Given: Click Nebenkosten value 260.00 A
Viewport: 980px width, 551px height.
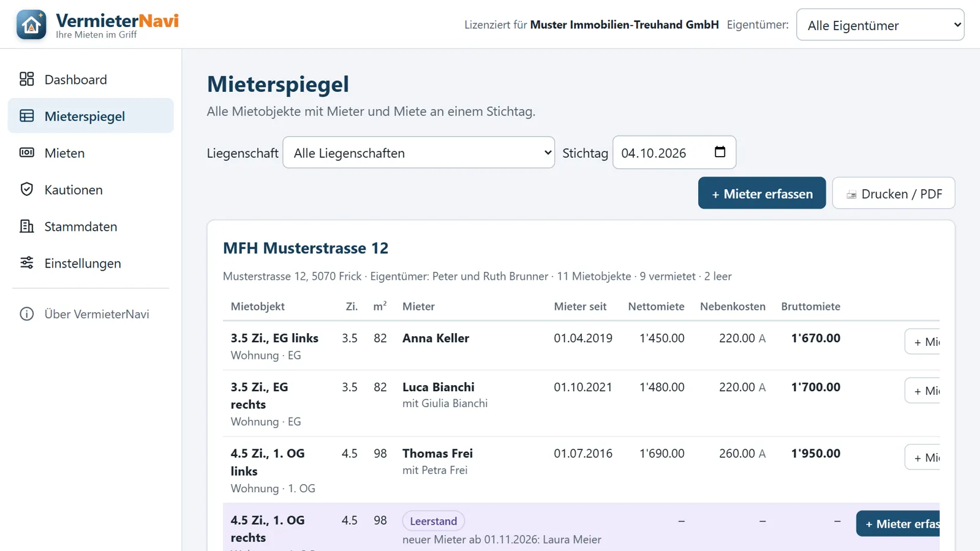Looking at the screenshot, I should 742,454.
